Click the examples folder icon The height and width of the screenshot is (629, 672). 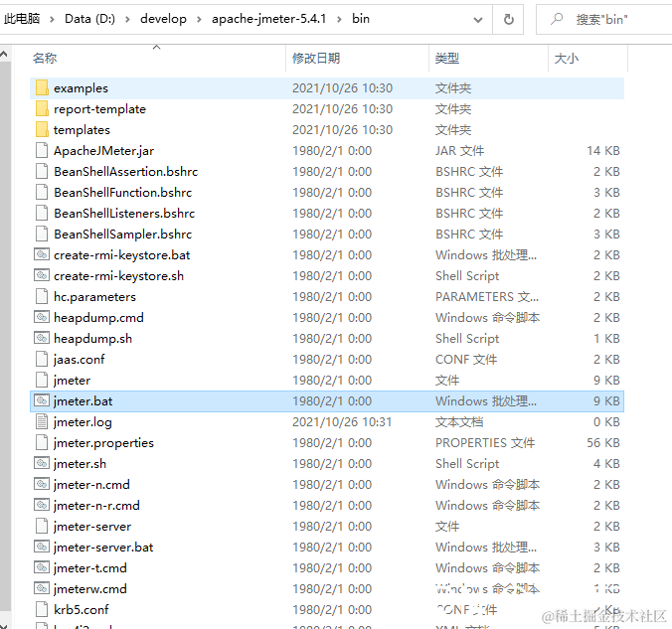(42, 87)
